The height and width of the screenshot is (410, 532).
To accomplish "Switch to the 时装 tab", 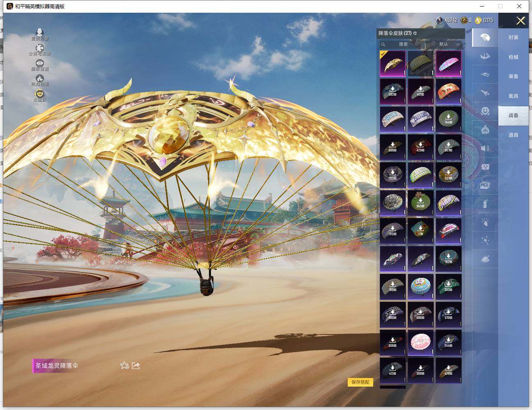I will pyautogui.click(x=514, y=37).
